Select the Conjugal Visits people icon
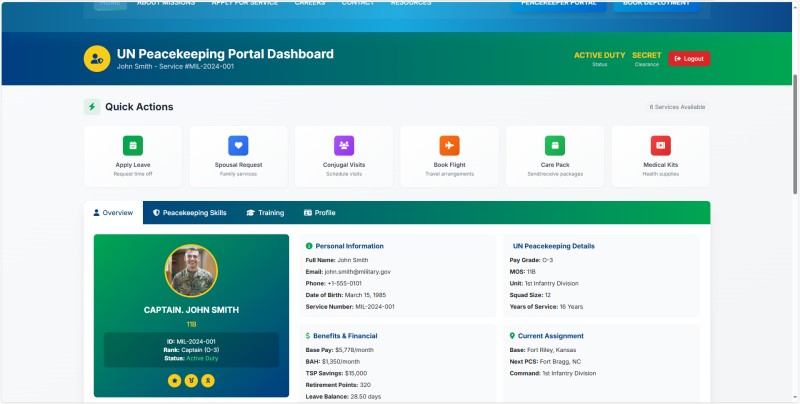The height and width of the screenshot is (404, 800). 344,145
